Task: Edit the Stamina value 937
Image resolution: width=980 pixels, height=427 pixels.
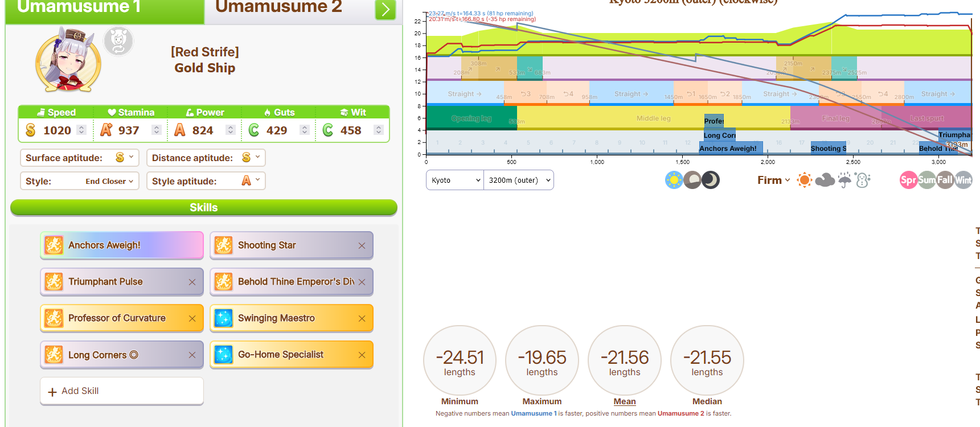Action: 129,130
